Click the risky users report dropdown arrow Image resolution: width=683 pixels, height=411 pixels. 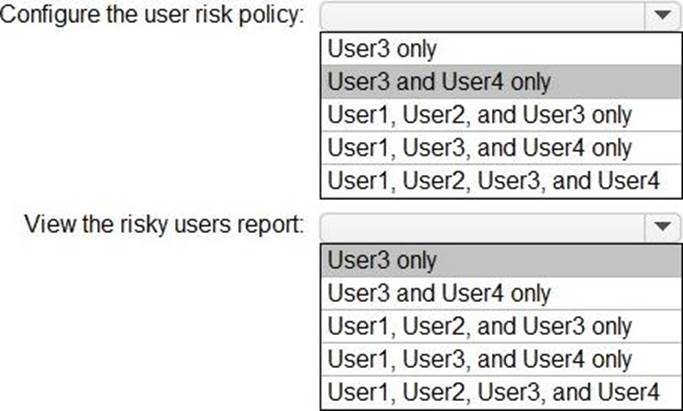point(661,226)
